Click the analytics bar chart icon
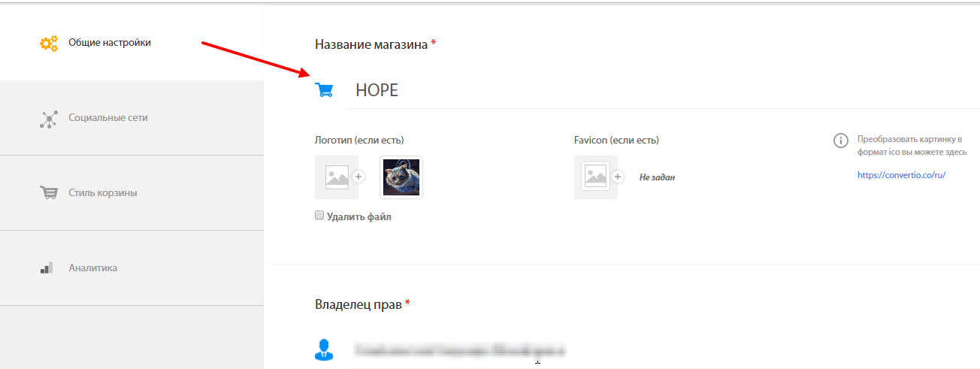The height and width of the screenshot is (369, 980). [x=47, y=268]
